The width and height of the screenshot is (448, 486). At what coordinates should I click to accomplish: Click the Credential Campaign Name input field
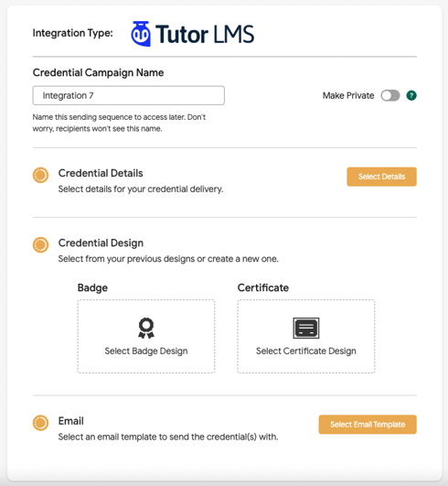129,95
